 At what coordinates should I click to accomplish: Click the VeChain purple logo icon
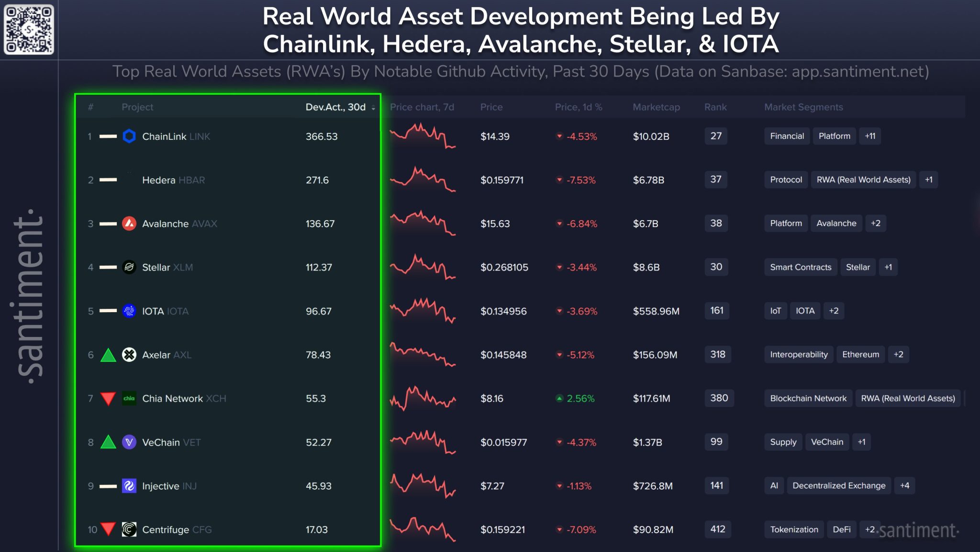129,442
